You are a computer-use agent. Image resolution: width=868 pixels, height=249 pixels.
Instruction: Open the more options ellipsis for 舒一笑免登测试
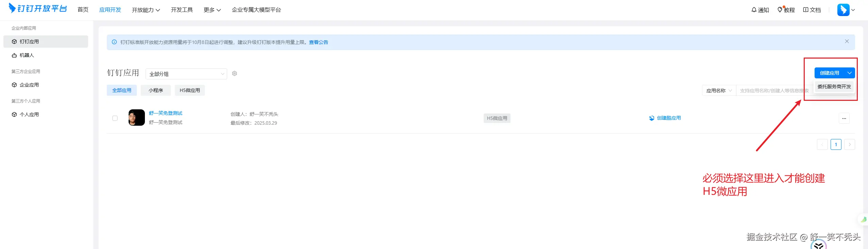click(x=844, y=118)
